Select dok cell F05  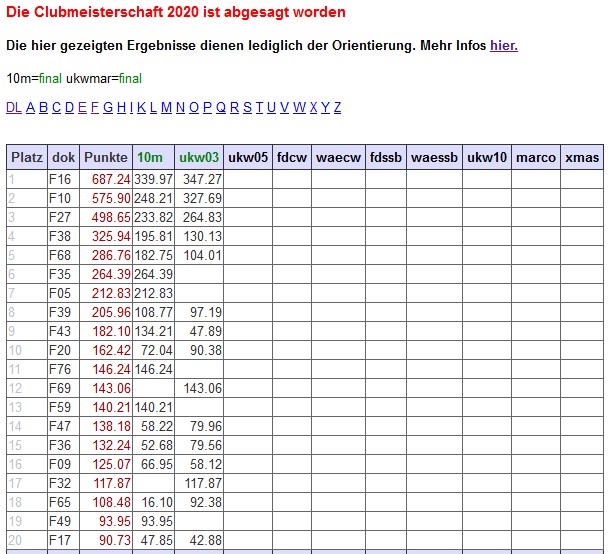63,293
